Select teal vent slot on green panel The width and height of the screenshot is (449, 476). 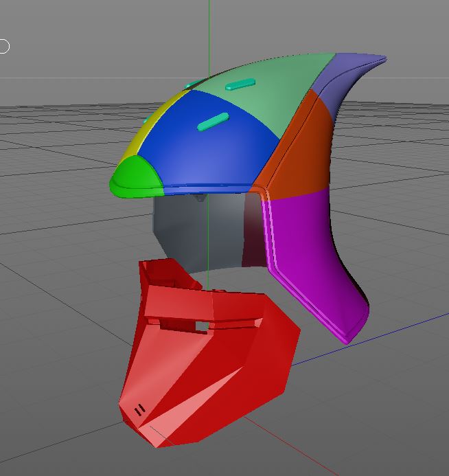[240, 84]
